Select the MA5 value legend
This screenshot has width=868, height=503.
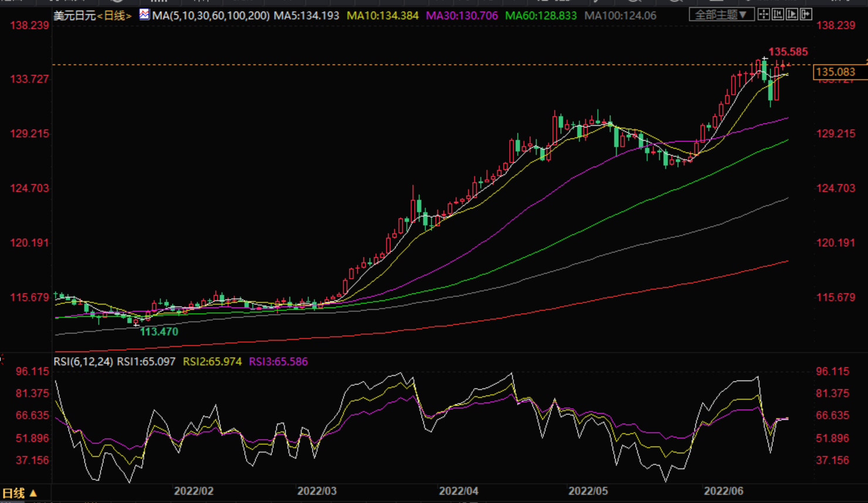[x=306, y=16]
